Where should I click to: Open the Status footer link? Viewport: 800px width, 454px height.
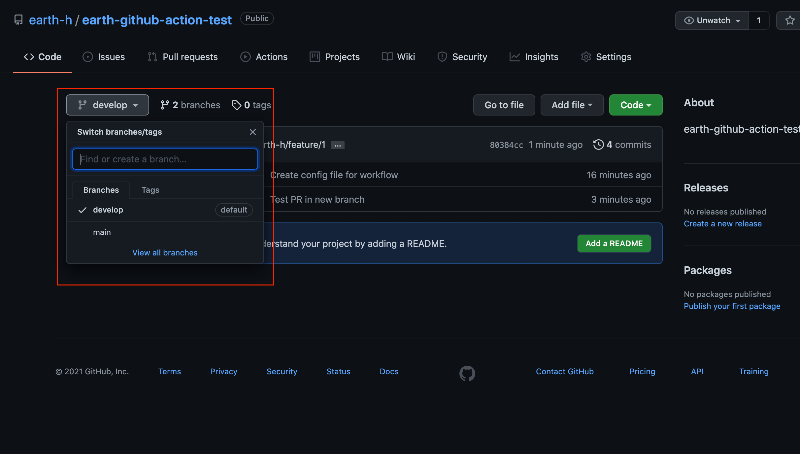pyautogui.click(x=338, y=371)
